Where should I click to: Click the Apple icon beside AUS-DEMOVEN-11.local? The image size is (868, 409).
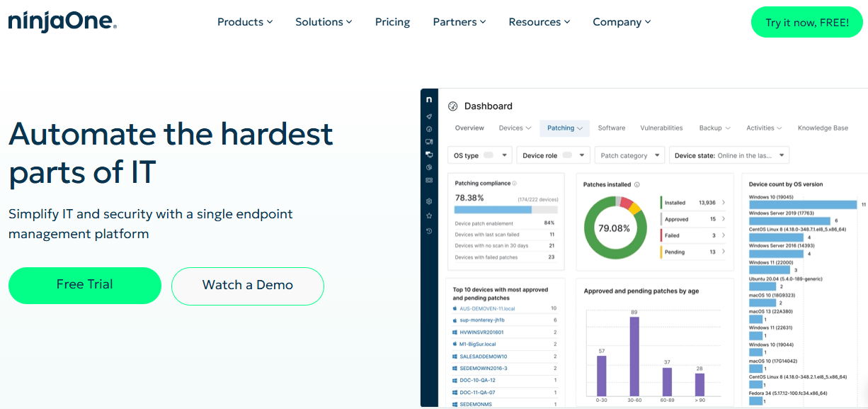click(455, 308)
